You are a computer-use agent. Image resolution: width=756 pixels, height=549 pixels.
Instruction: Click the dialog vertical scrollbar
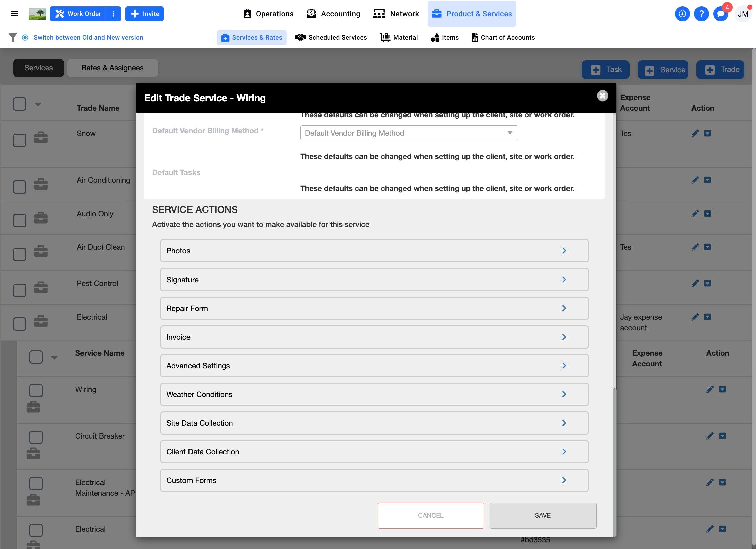tap(614, 460)
